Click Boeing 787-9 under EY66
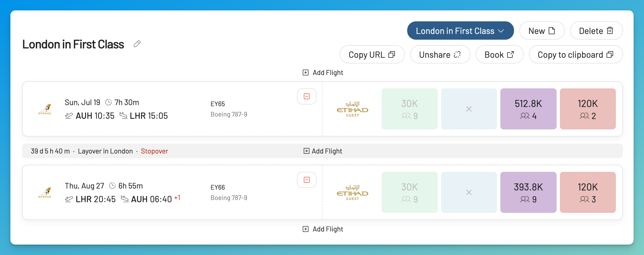Screen dimensions: 644x255 coord(229,198)
